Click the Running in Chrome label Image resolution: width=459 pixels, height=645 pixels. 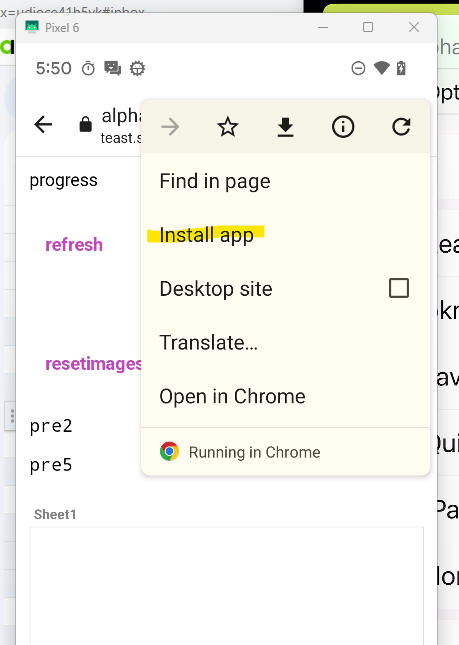pyautogui.click(x=255, y=452)
